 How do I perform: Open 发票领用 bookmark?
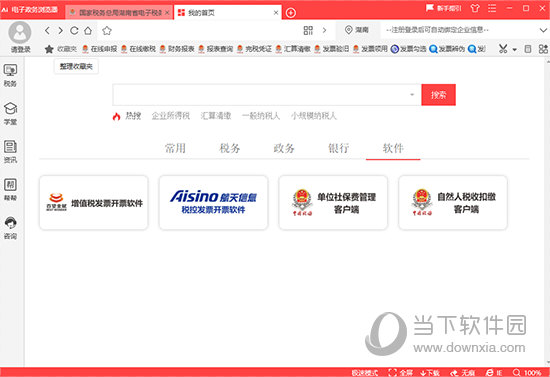tap(370, 49)
